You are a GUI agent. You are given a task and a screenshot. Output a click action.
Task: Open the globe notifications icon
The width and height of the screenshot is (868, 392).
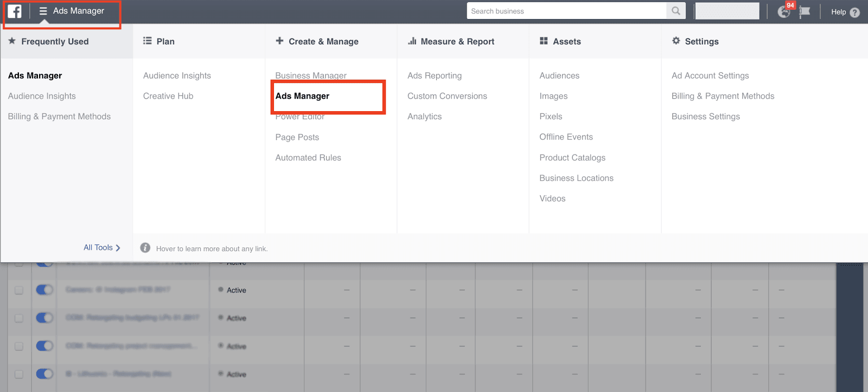coord(784,11)
